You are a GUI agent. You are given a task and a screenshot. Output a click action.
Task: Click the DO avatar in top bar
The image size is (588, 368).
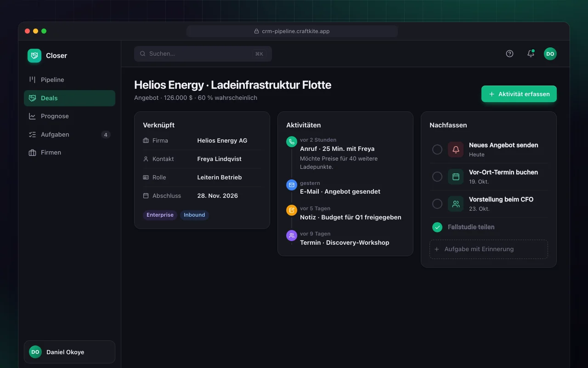(x=550, y=54)
